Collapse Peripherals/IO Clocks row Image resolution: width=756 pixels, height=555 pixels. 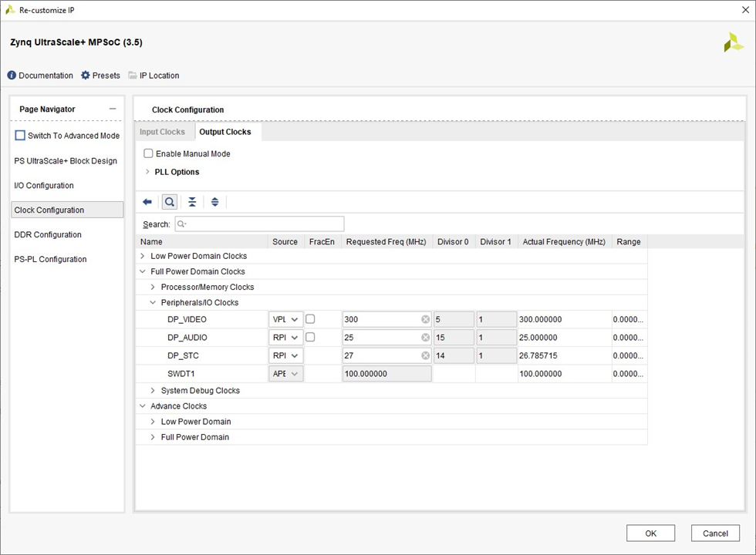pyautogui.click(x=153, y=302)
